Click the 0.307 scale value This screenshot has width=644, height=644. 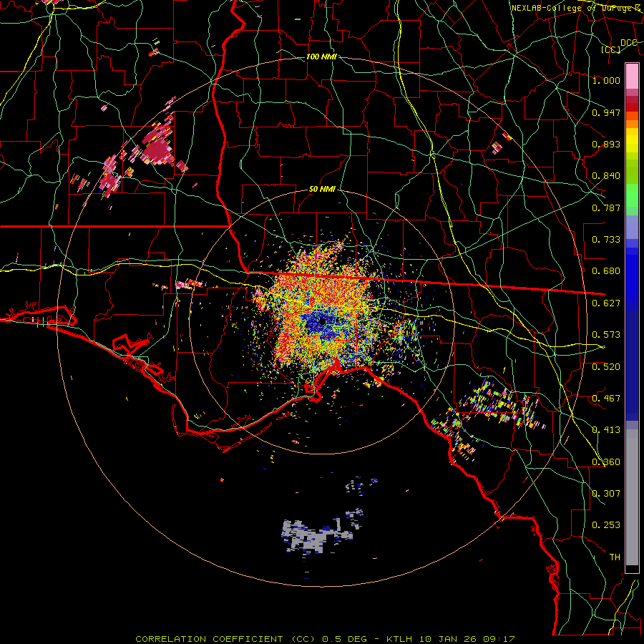click(606, 494)
